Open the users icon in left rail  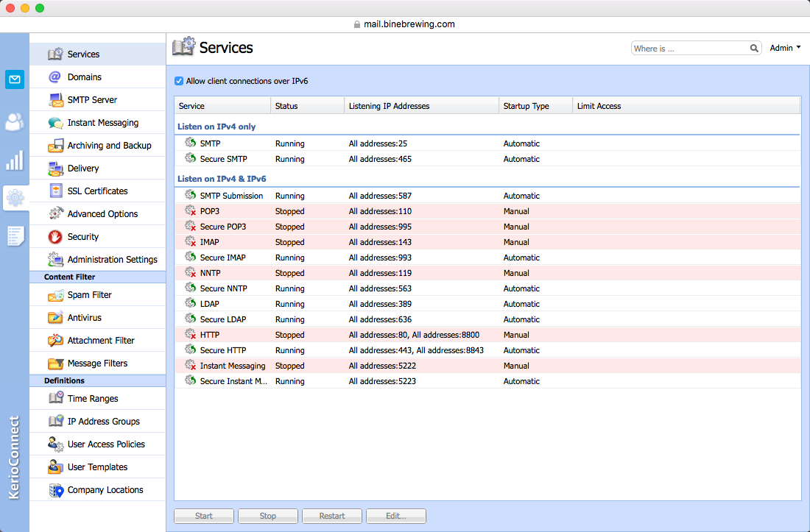pos(15,121)
